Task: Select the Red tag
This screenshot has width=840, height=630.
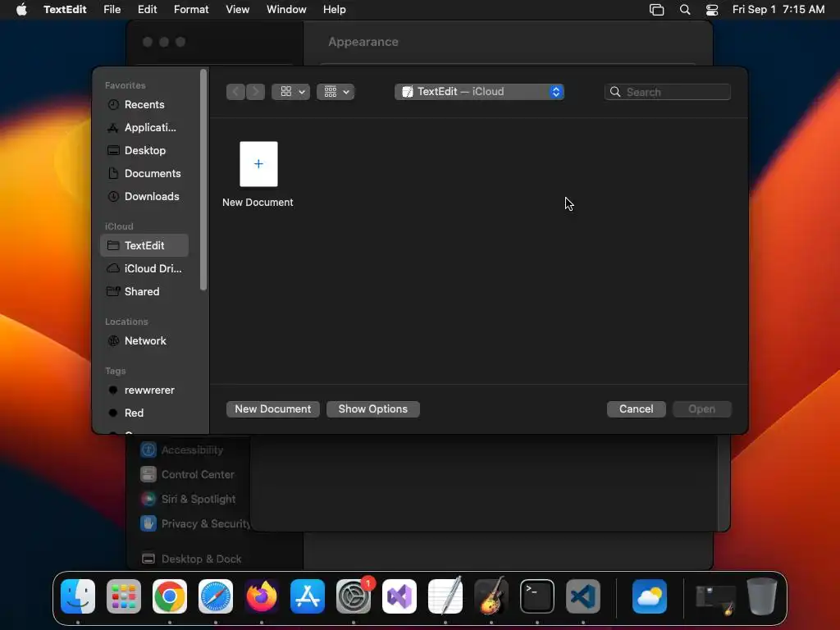Action: pyautogui.click(x=144, y=413)
